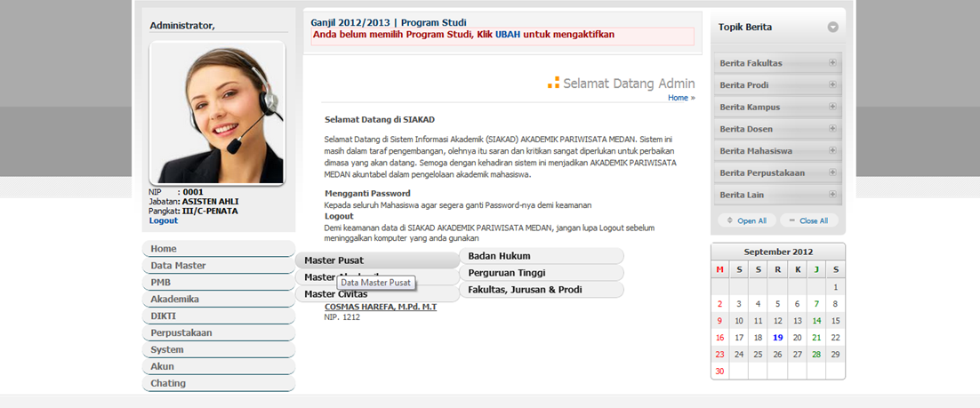Collapse the Topik Berita panel arrow
The height and width of the screenshot is (408, 980).
coord(832,28)
